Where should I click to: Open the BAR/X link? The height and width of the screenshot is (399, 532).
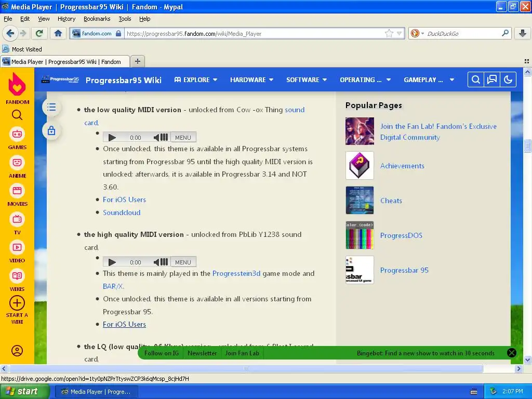tap(113, 286)
